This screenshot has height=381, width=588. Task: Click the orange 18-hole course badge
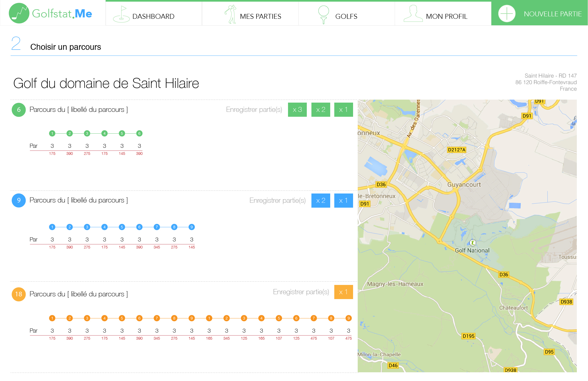[19, 294]
